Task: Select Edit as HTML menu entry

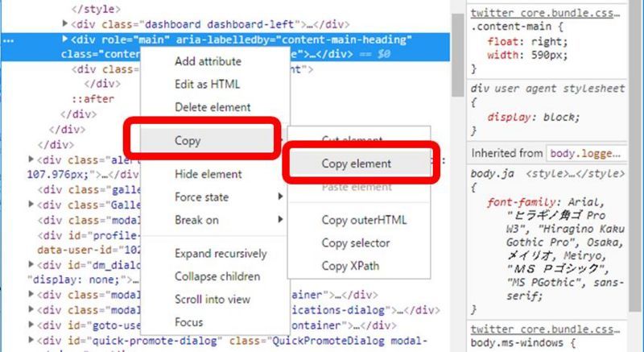Action: [x=207, y=85]
